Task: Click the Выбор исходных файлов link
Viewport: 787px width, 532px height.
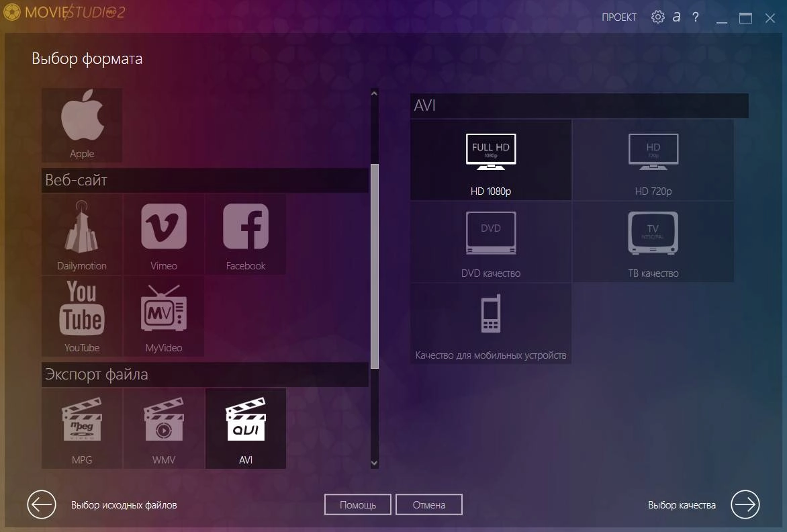Action: pos(124,505)
